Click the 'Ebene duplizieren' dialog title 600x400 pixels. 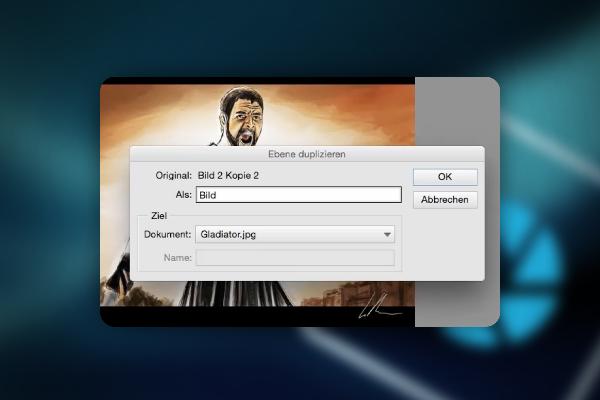(307, 154)
